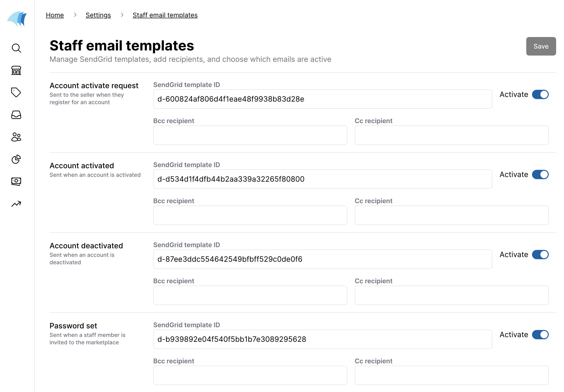The height and width of the screenshot is (392, 564).
Task: Open the users icon in sidebar
Action: pyautogui.click(x=16, y=137)
